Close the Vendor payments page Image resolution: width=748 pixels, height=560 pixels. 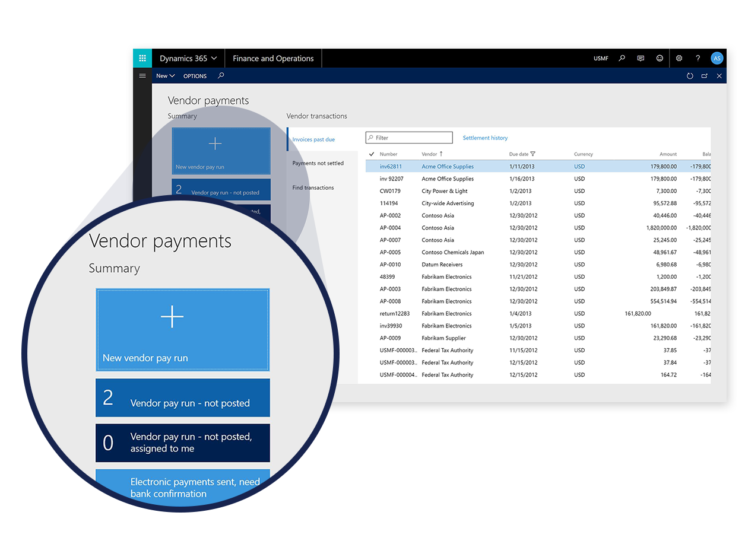pyautogui.click(x=720, y=76)
